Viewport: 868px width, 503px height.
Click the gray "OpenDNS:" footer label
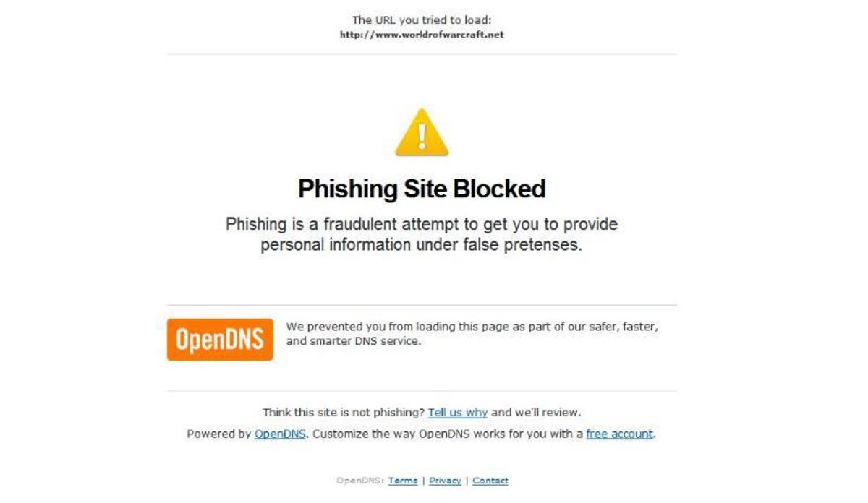pyautogui.click(x=360, y=481)
